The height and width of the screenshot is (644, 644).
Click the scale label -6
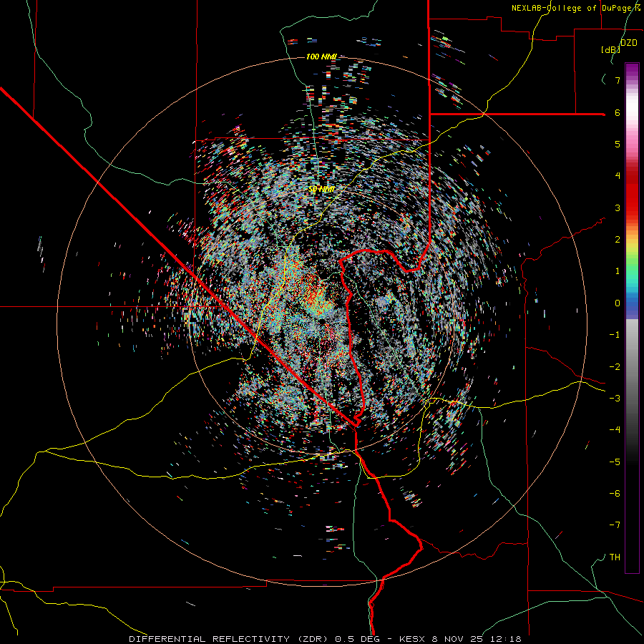tap(615, 494)
